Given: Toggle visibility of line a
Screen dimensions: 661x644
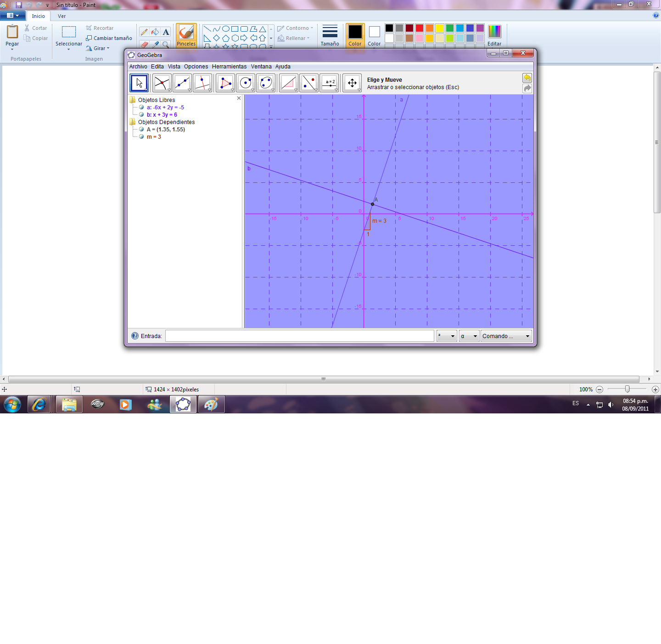Looking at the screenshot, I should coord(141,107).
